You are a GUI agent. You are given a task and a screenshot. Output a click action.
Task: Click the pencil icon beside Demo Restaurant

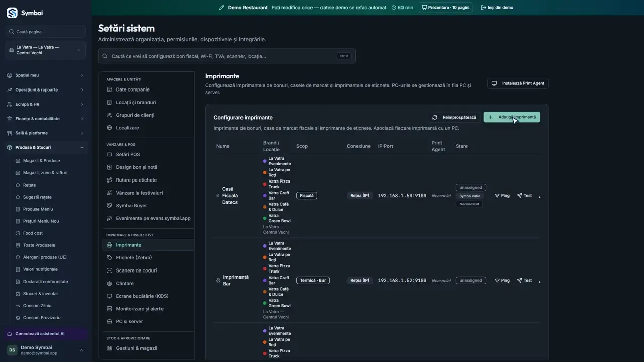222,8
